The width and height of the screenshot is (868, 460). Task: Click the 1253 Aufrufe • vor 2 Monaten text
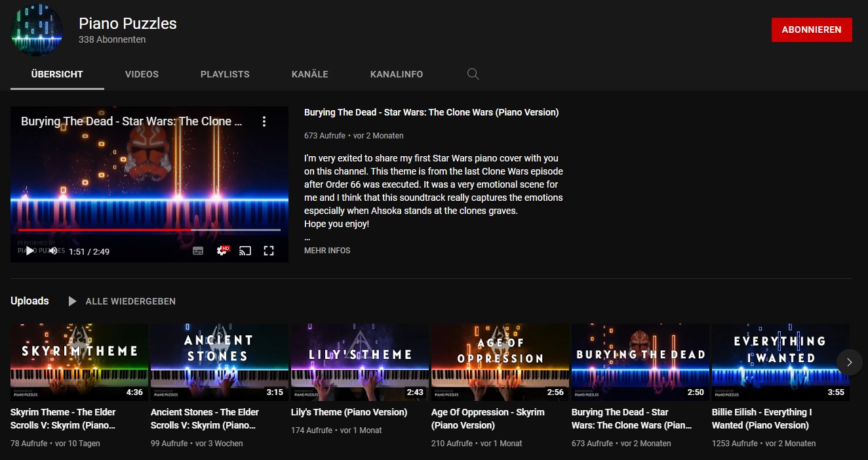click(x=764, y=444)
